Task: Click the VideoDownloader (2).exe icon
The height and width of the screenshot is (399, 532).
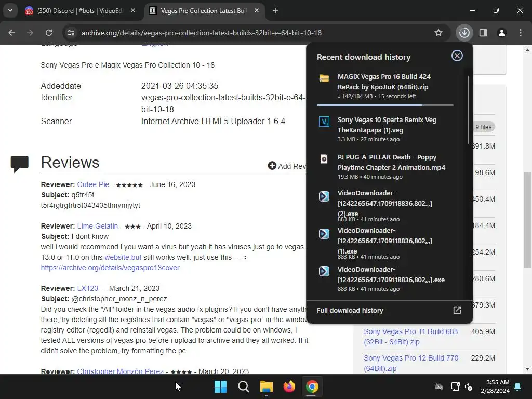Action: [324, 196]
